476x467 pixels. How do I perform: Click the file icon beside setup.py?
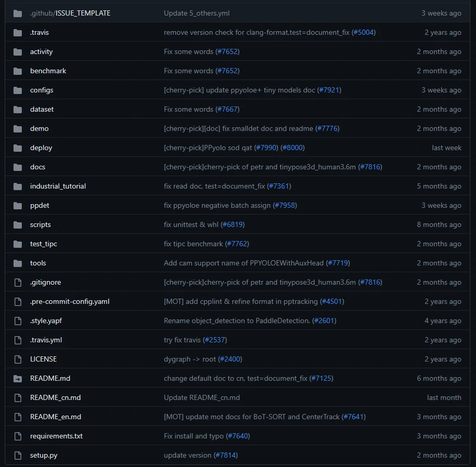pos(18,455)
